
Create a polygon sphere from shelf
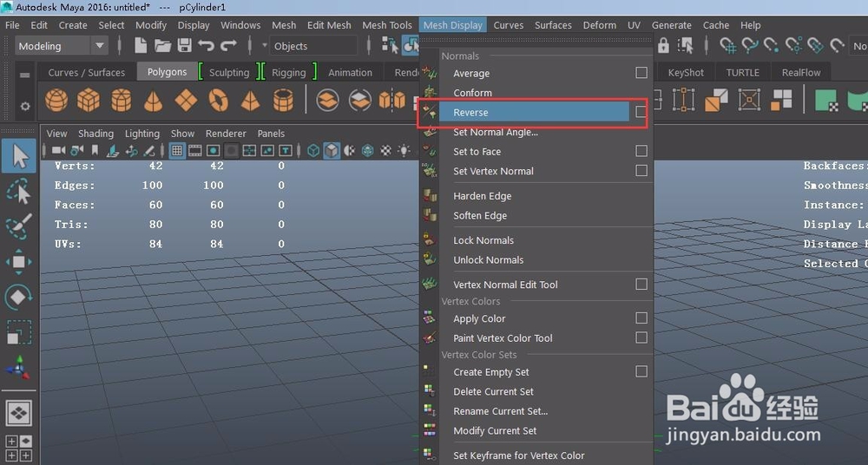click(56, 101)
